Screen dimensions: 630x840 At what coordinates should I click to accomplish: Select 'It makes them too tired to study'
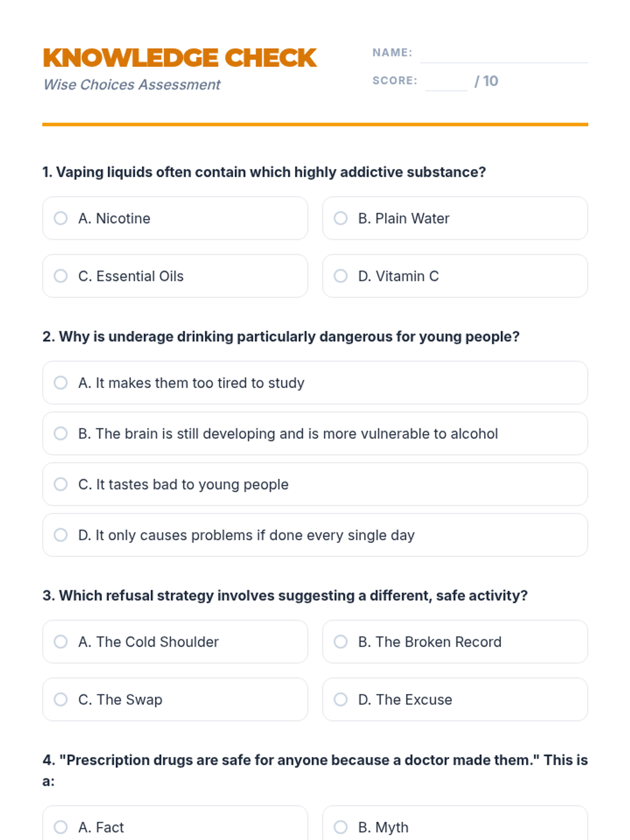[315, 383]
